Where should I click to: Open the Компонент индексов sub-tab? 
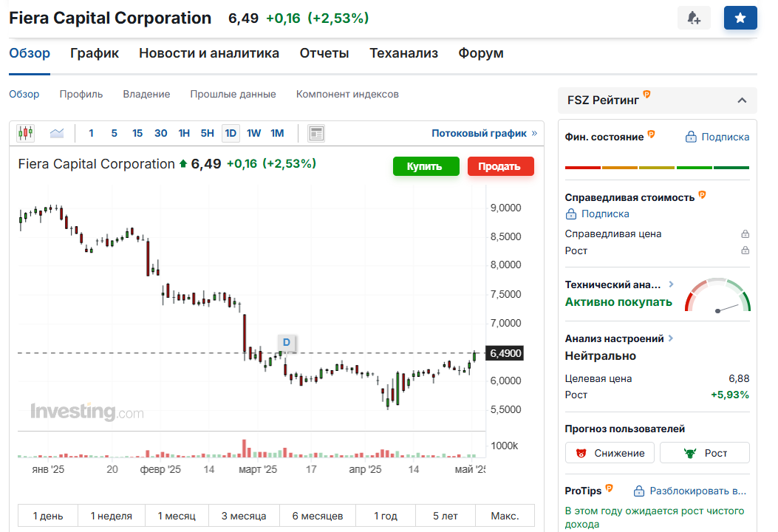[347, 95]
